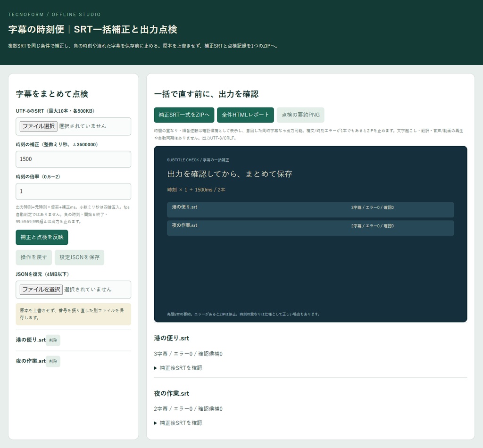Click the 'JSONを復元（4MB以下）' label

tap(42, 274)
